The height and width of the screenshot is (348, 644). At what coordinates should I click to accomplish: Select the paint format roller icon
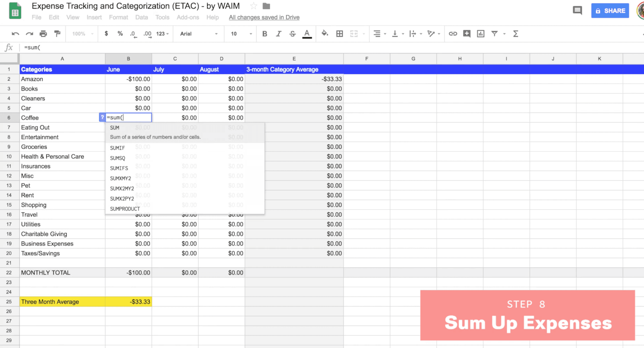57,34
